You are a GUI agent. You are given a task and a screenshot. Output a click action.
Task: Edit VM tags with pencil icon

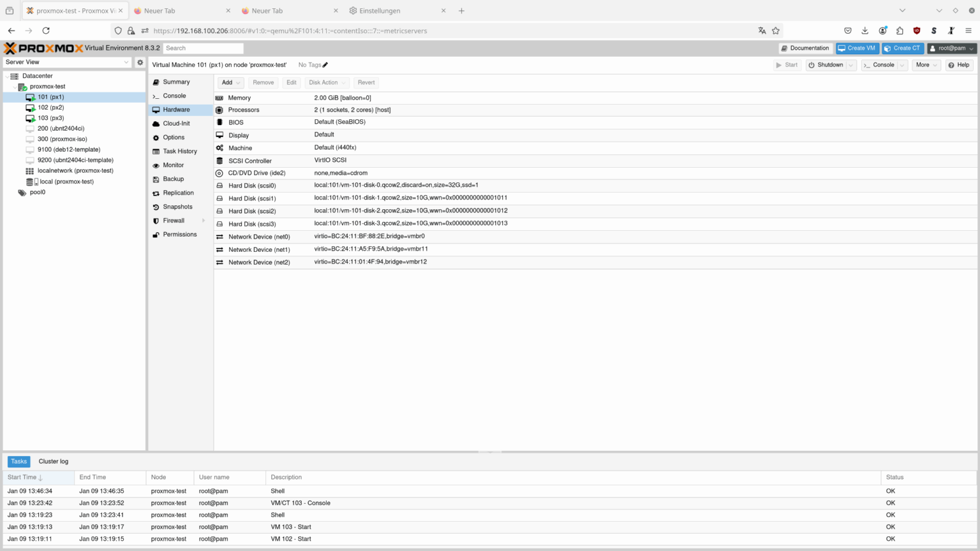(x=325, y=65)
